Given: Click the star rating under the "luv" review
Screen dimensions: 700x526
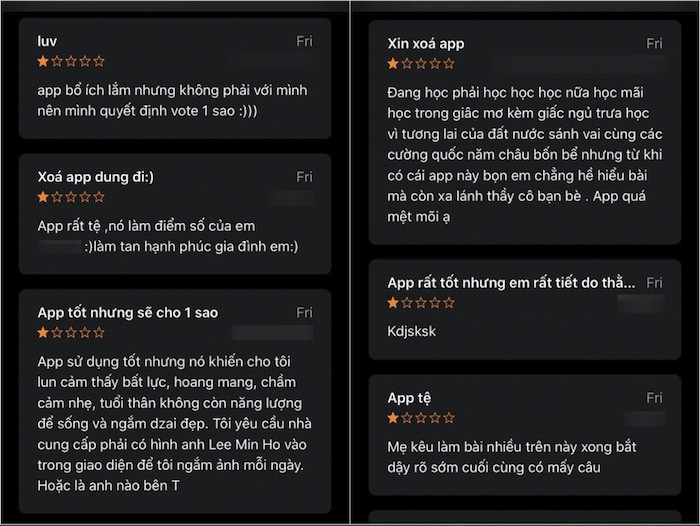Looking at the screenshot, I should pyautogui.click(x=70, y=61).
